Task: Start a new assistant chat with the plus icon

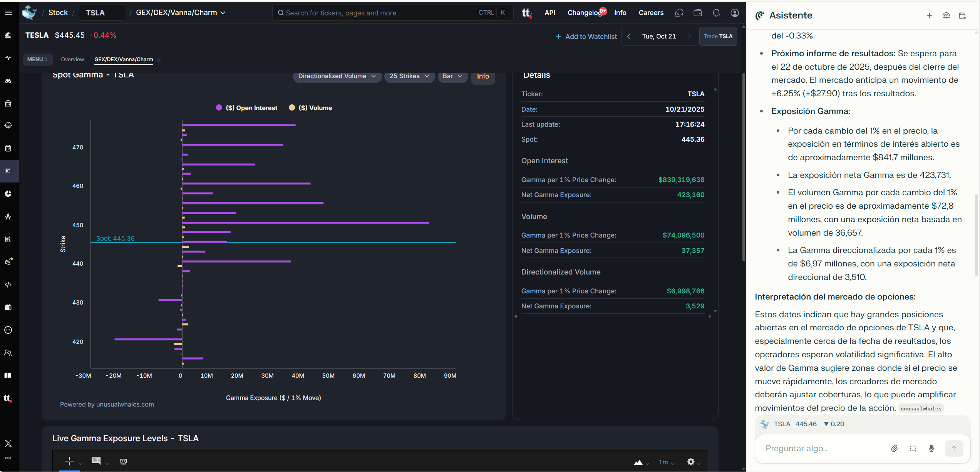Action: coord(929,16)
